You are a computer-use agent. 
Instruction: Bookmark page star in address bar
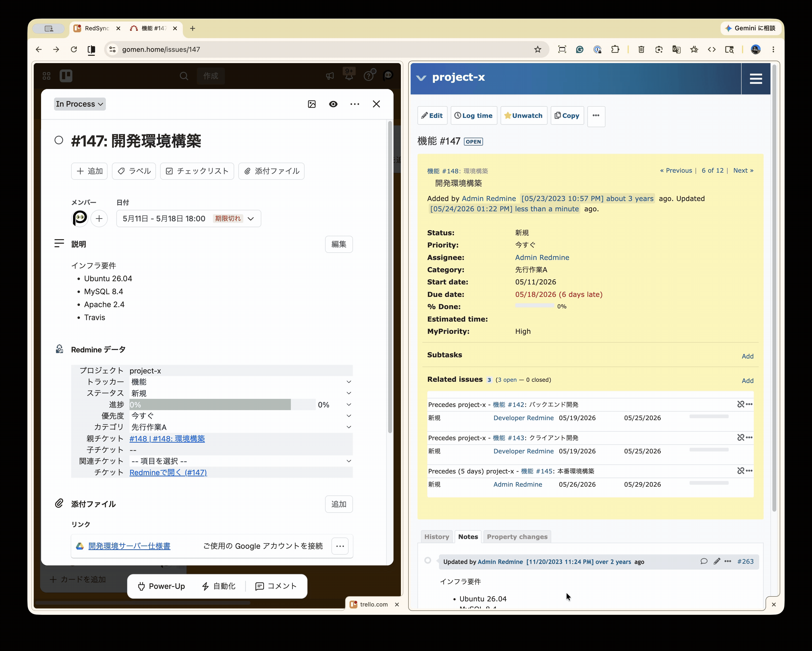(538, 49)
